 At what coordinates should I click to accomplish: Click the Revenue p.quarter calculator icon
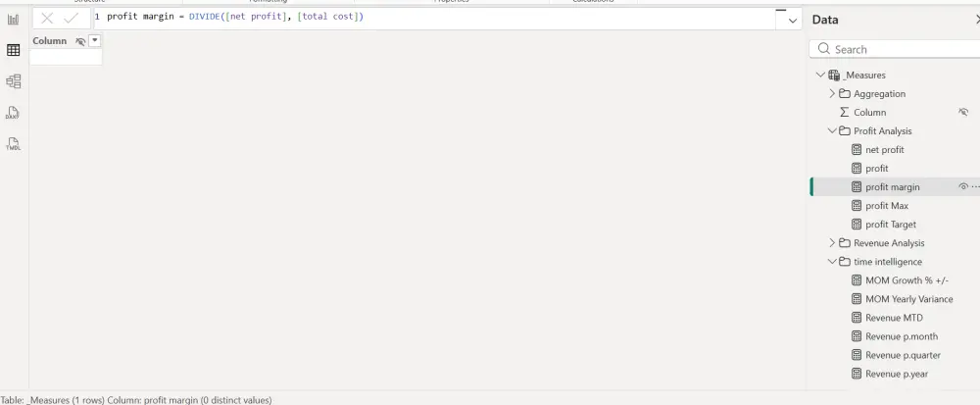[x=857, y=355]
